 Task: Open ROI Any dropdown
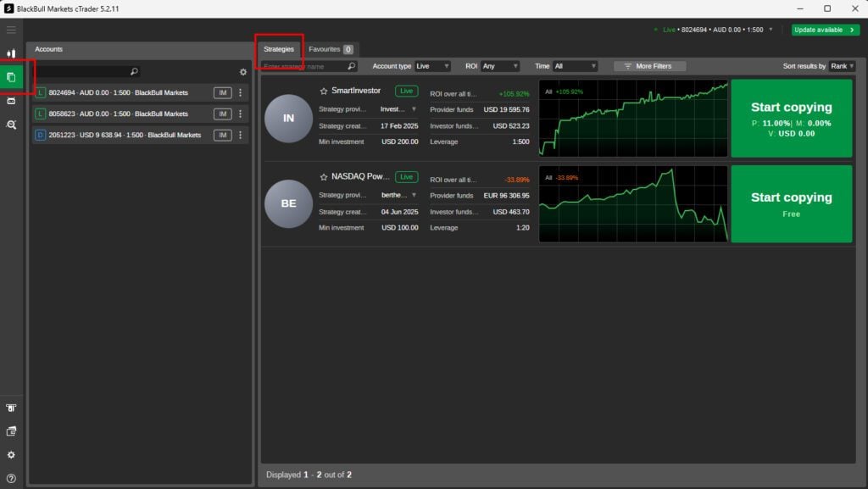[500, 66]
